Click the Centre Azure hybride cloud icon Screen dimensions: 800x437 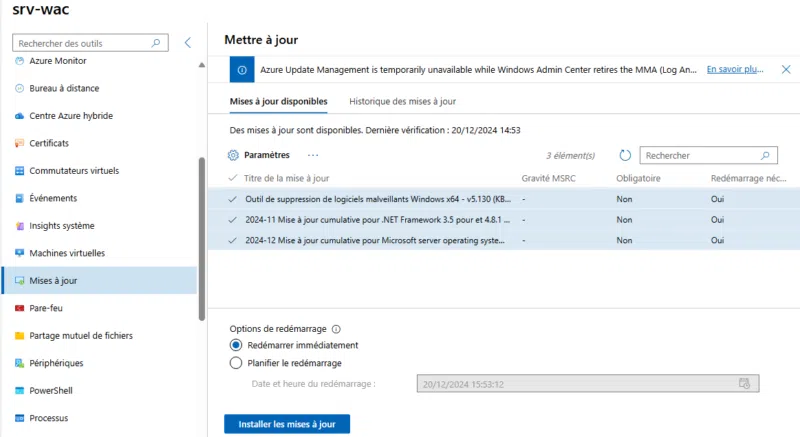coord(19,116)
